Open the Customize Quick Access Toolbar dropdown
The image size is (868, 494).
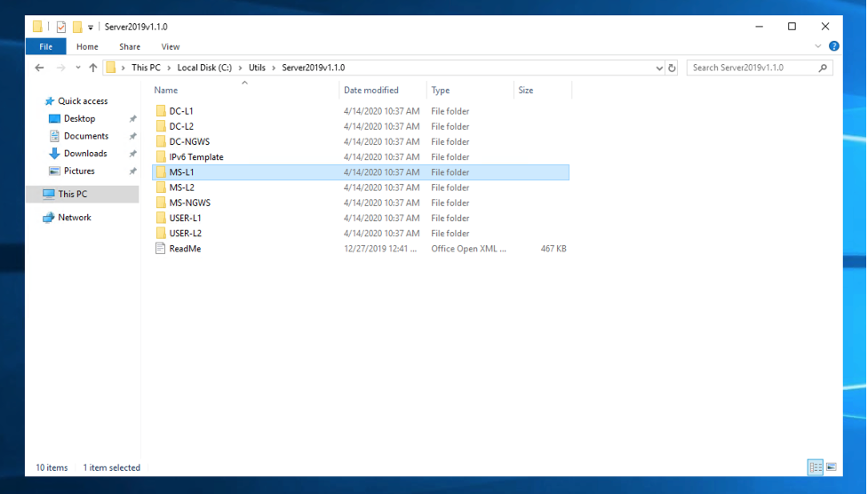91,28
